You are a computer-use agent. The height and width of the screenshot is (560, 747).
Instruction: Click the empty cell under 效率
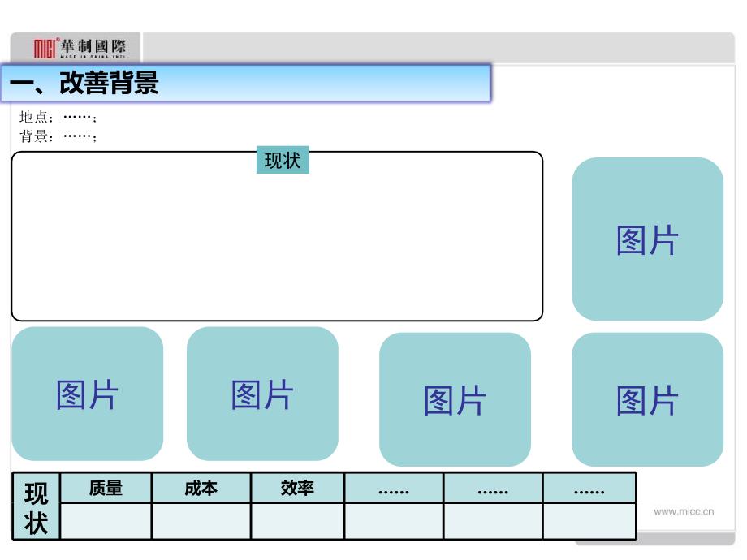point(297,521)
